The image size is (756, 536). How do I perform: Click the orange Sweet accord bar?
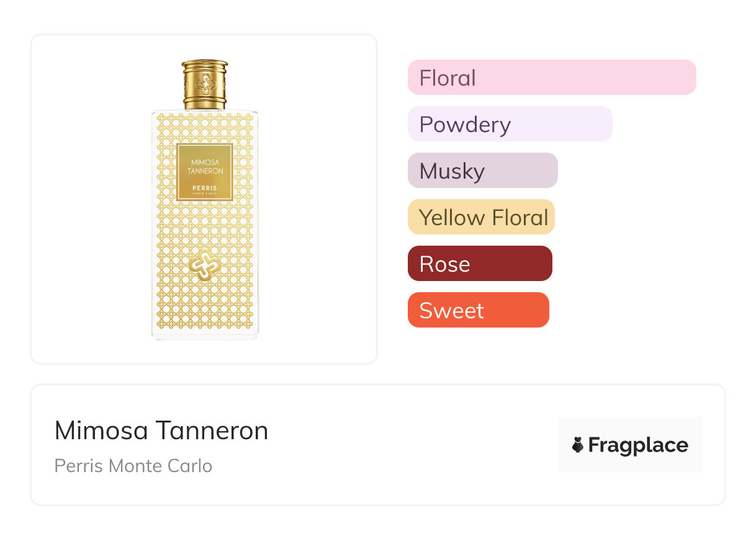[478, 310]
